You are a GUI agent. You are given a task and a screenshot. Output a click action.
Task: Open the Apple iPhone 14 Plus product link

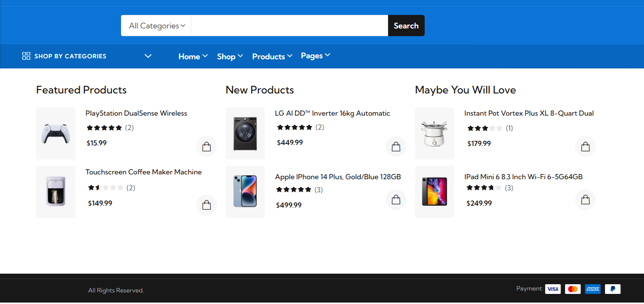[337, 177]
